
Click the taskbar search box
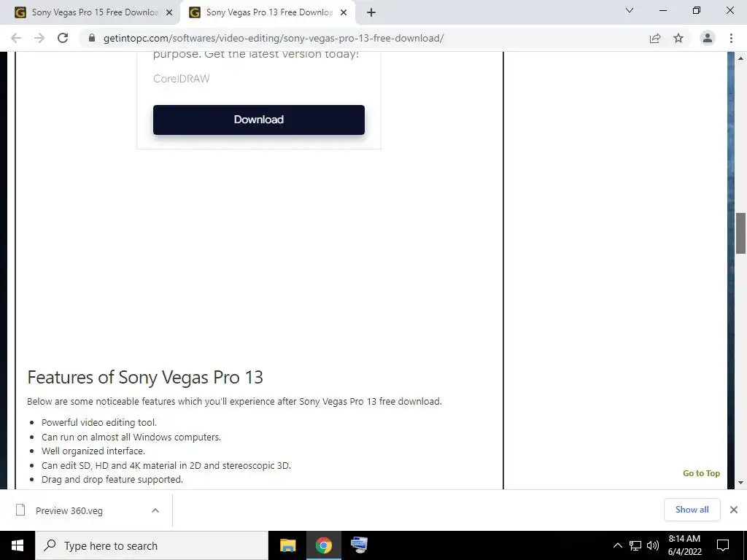(152, 545)
